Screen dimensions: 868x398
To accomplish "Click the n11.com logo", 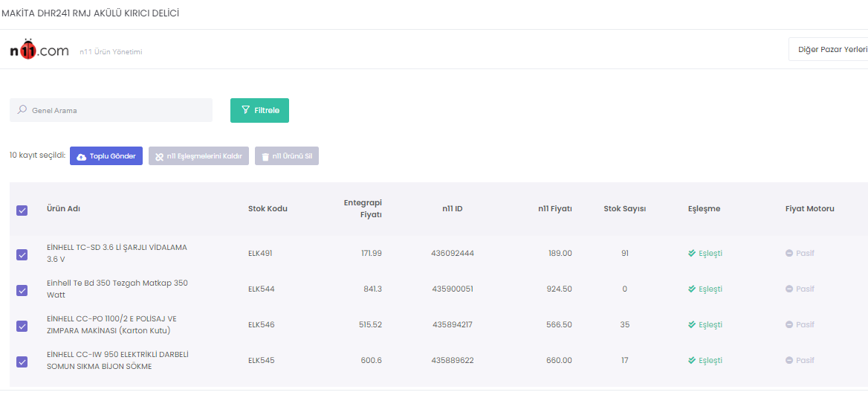I will point(39,50).
